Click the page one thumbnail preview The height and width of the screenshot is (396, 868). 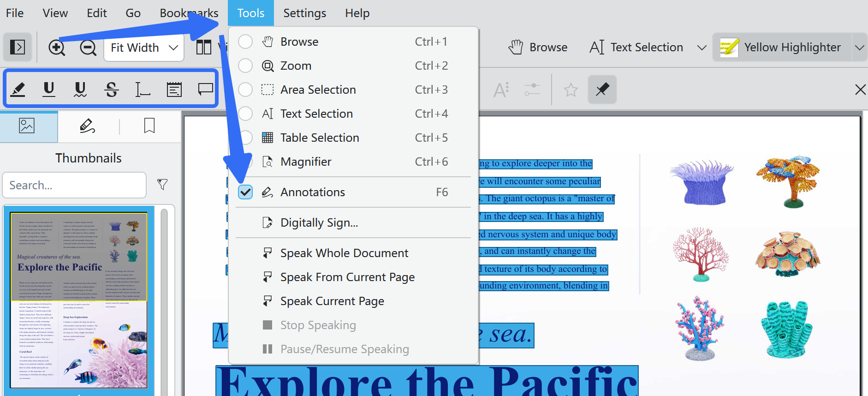pos(79,300)
